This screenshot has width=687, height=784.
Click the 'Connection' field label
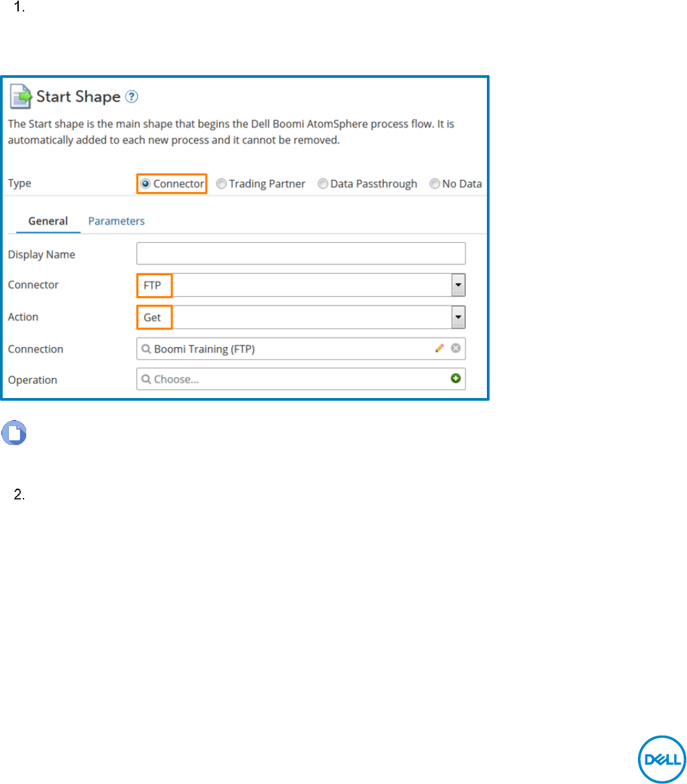tap(36, 349)
